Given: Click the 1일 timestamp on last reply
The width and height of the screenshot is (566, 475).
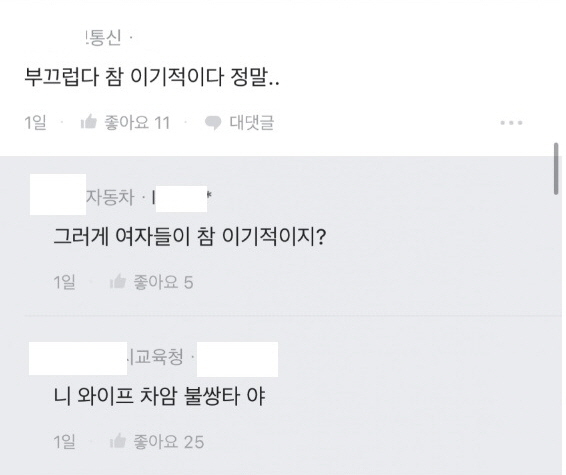Looking at the screenshot, I should pyautogui.click(x=65, y=441).
